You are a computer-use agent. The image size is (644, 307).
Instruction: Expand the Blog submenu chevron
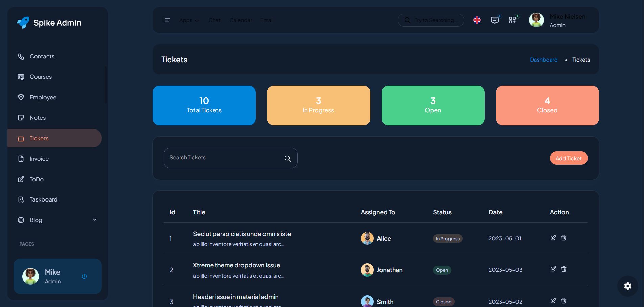click(x=95, y=220)
